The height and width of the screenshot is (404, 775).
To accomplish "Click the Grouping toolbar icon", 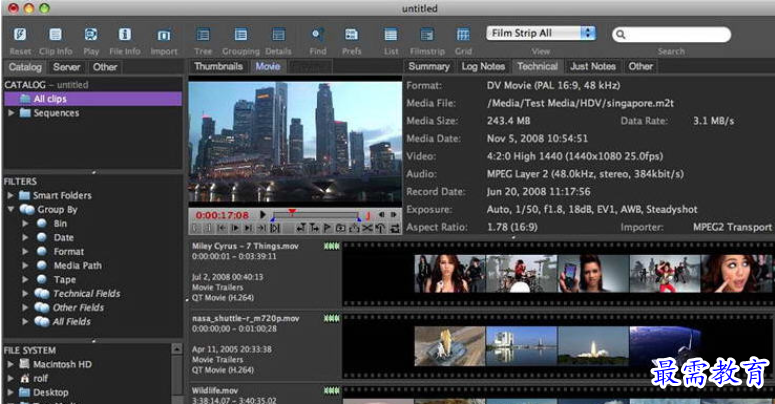I will click(241, 35).
